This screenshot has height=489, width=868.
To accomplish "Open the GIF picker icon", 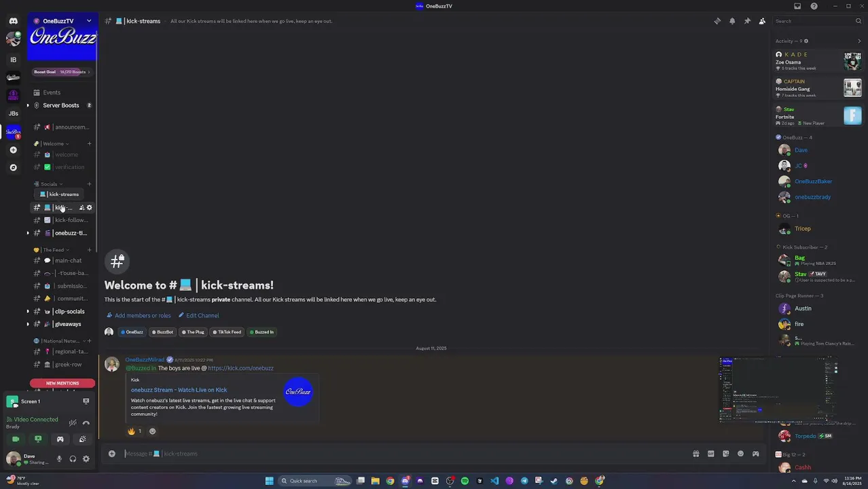I will tap(710, 454).
